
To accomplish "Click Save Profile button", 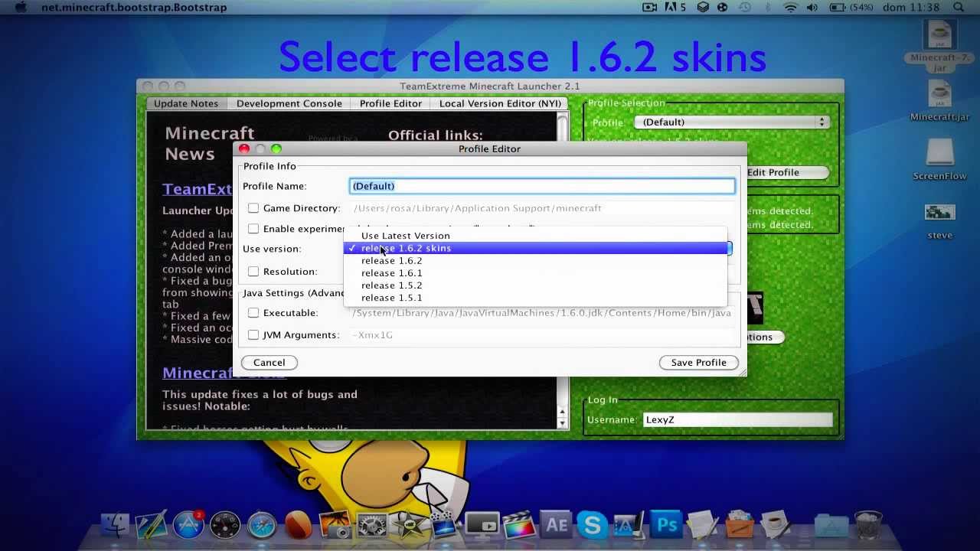I will click(698, 363).
